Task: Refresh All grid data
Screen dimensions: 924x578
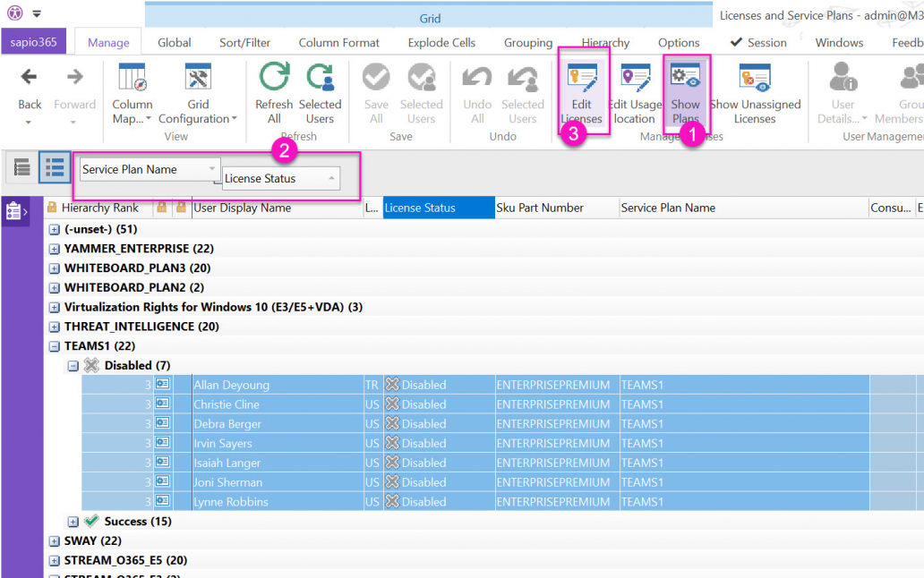Action: click(x=274, y=94)
